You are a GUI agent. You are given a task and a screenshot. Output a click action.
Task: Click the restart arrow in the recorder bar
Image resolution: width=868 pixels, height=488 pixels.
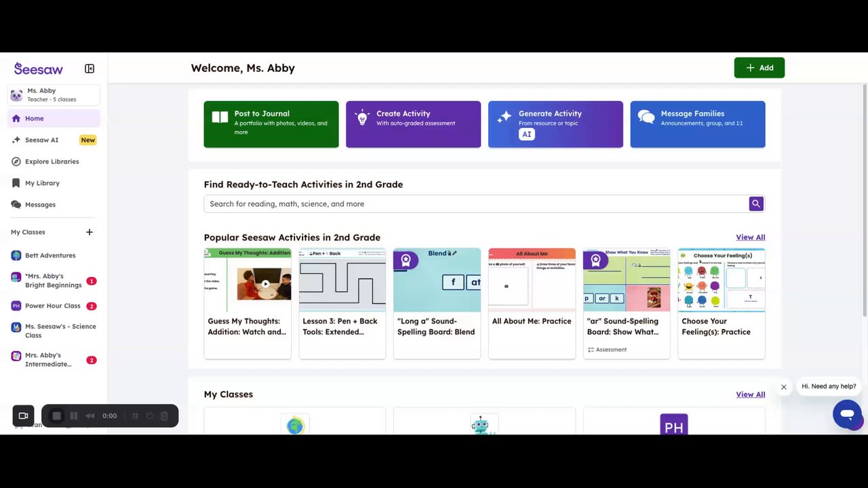(x=150, y=416)
